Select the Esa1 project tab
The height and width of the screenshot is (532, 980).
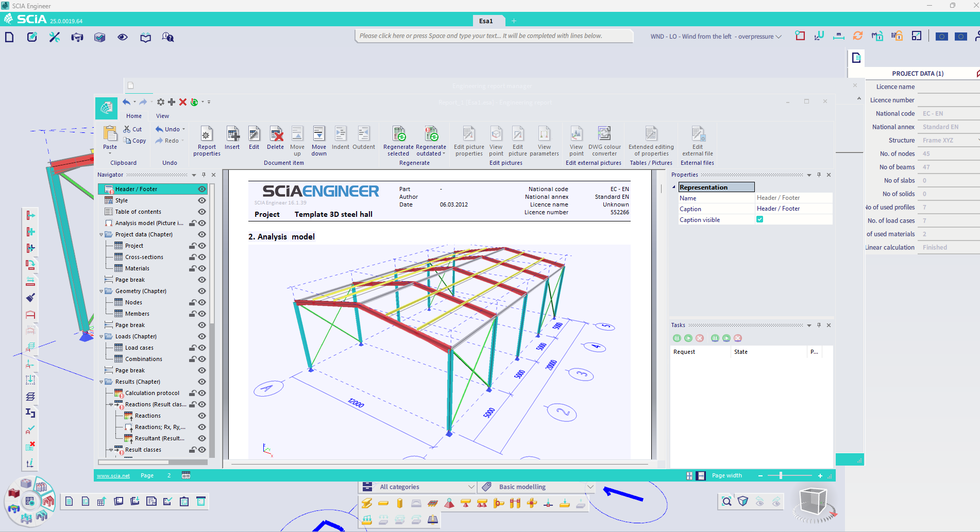[x=486, y=21]
